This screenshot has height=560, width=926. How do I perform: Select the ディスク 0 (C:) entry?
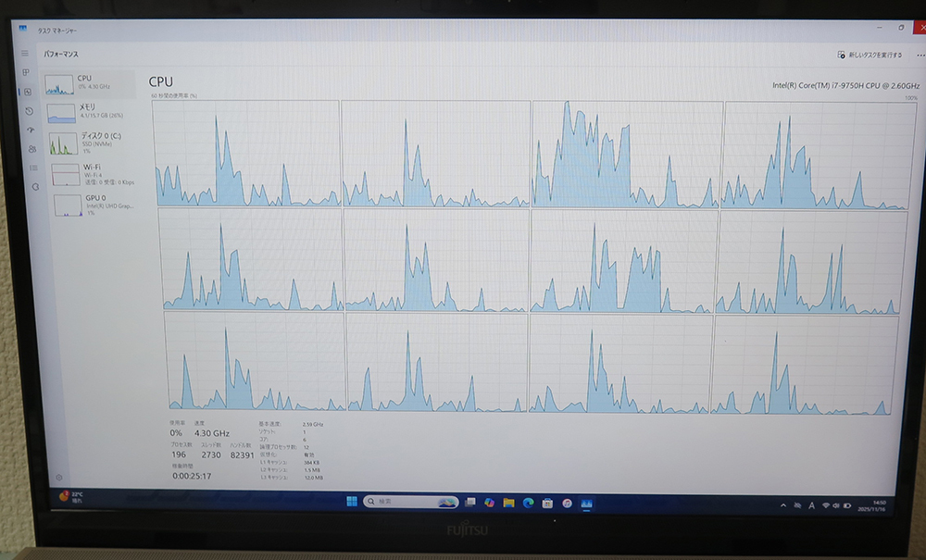[94, 143]
